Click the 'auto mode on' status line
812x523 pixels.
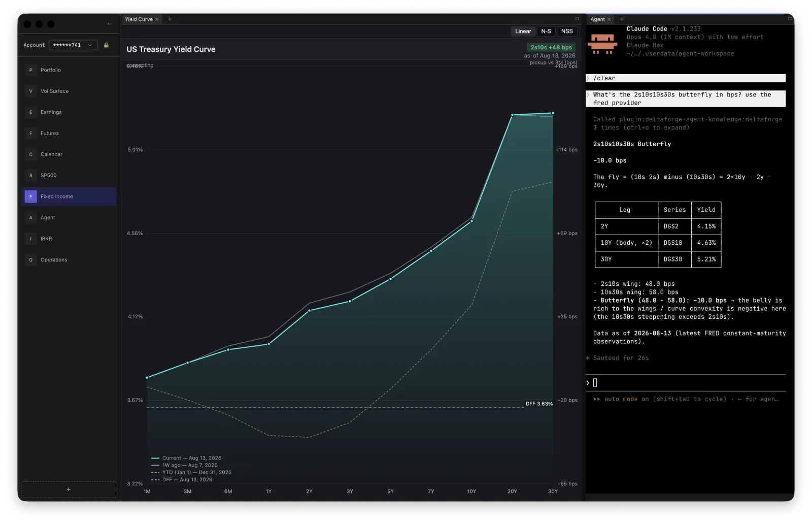tap(686, 399)
